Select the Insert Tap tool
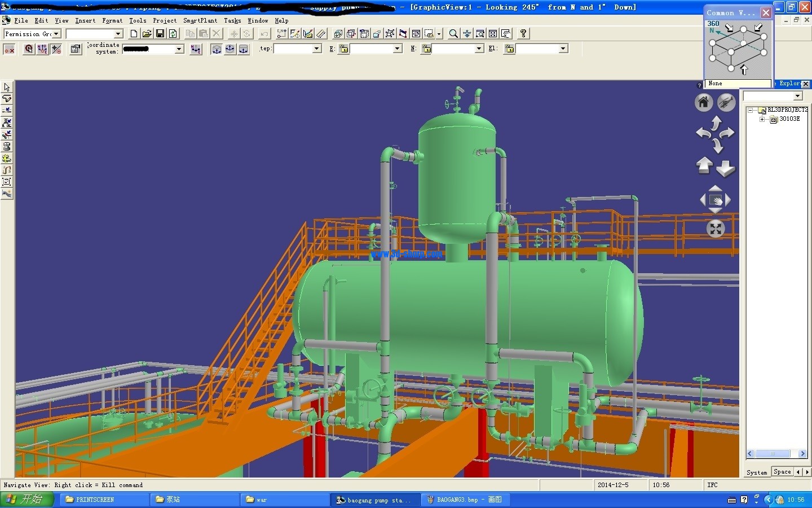Viewport: 812px width, 508px height. coord(7,135)
